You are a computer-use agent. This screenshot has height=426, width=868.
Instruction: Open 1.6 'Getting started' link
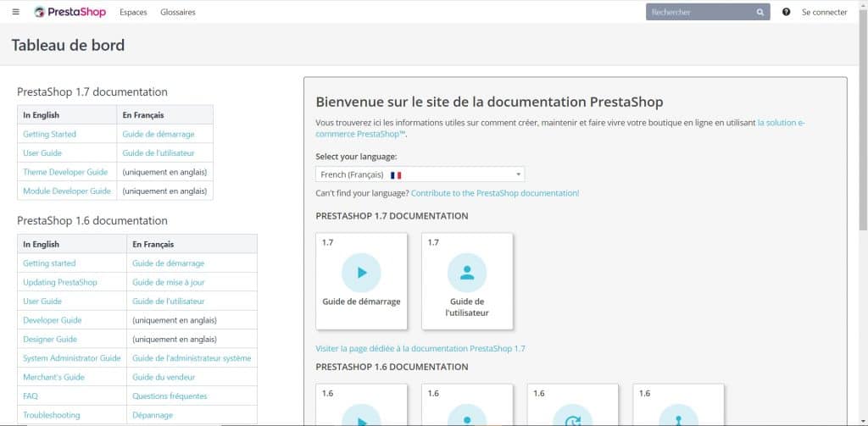(x=49, y=263)
